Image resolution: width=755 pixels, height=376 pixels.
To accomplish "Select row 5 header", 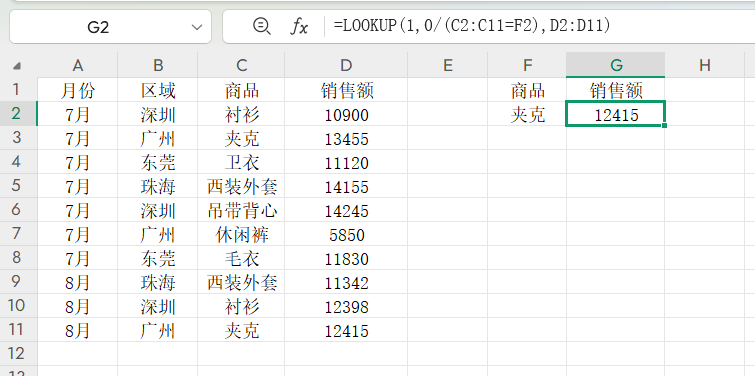I will coord(18,186).
